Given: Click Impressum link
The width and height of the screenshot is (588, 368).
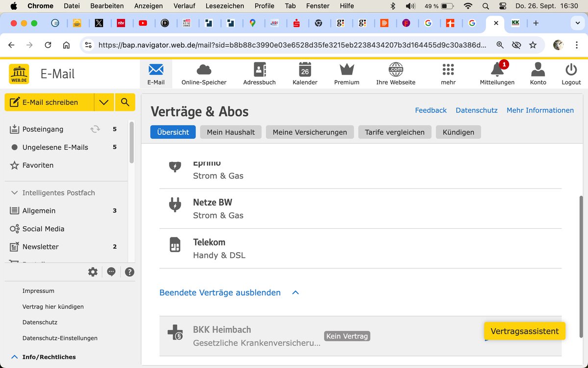Looking at the screenshot, I should coord(38,291).
